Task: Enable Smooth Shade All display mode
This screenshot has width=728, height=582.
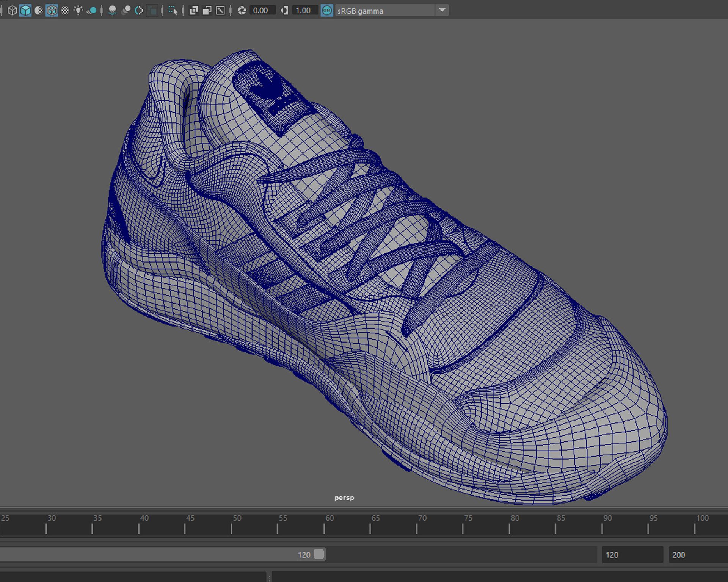Action: tap(25, 11)
